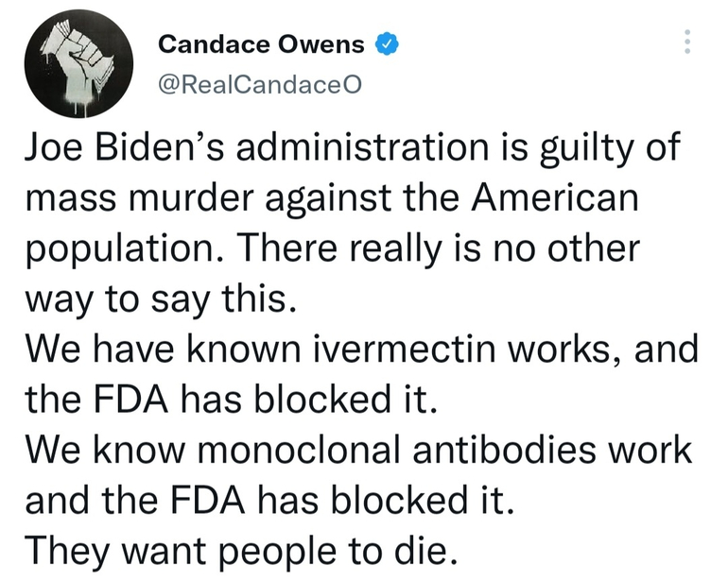Open the three-dot more options menu
The width and height of the screenshot is (728, 581).
point(687,42)
